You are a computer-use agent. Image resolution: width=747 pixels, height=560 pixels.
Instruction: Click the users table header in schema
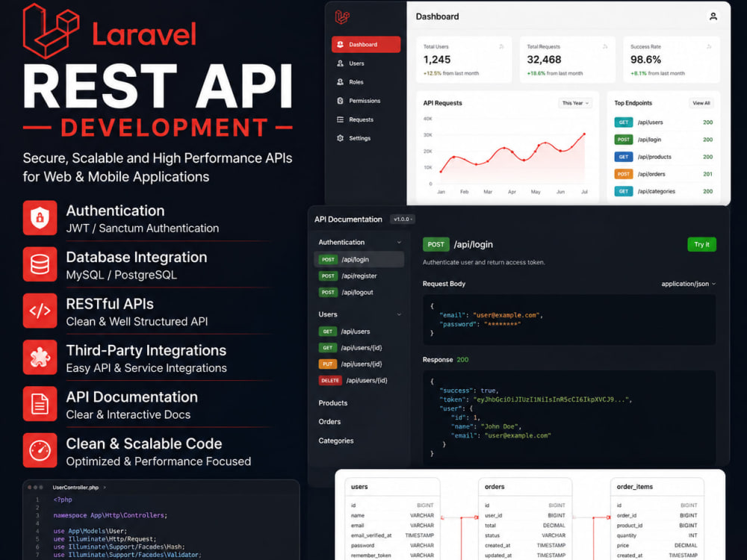tap(392, 487)
